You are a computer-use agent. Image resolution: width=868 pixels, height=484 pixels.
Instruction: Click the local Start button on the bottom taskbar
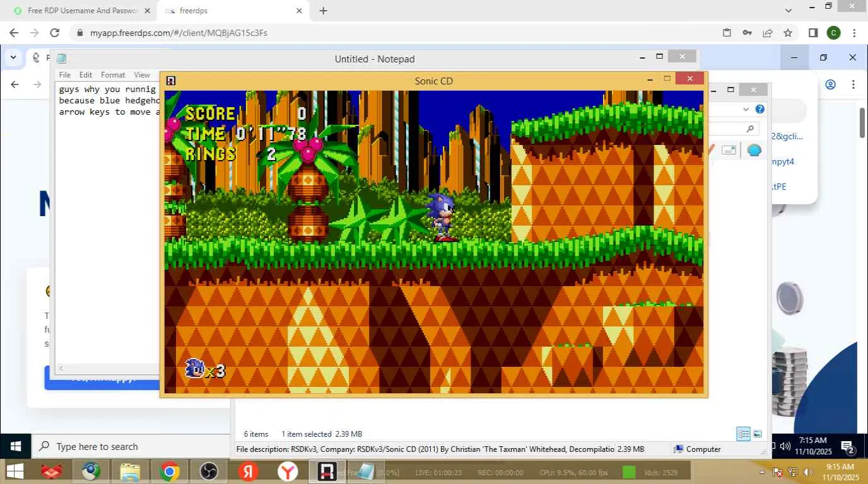tap(15, 471)
